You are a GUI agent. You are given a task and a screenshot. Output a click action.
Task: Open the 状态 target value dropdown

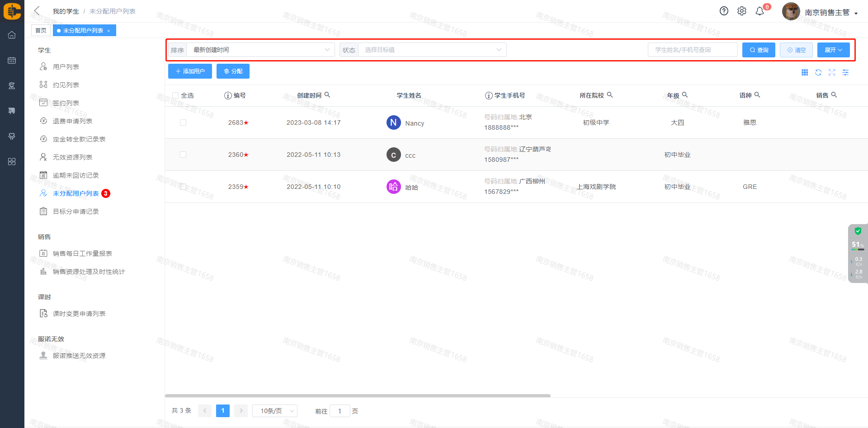pos(432,50)
